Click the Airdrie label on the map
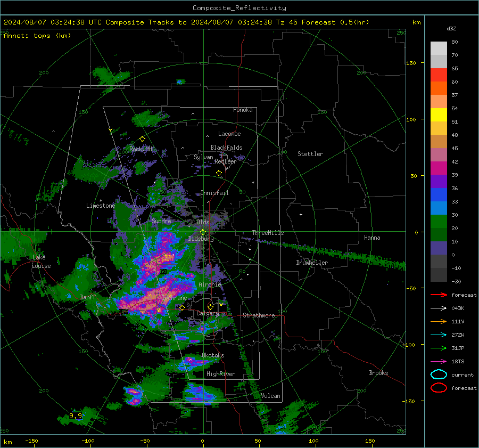Image resolution: width=479 pixels, height=448 pixels. tap(210, 284)
